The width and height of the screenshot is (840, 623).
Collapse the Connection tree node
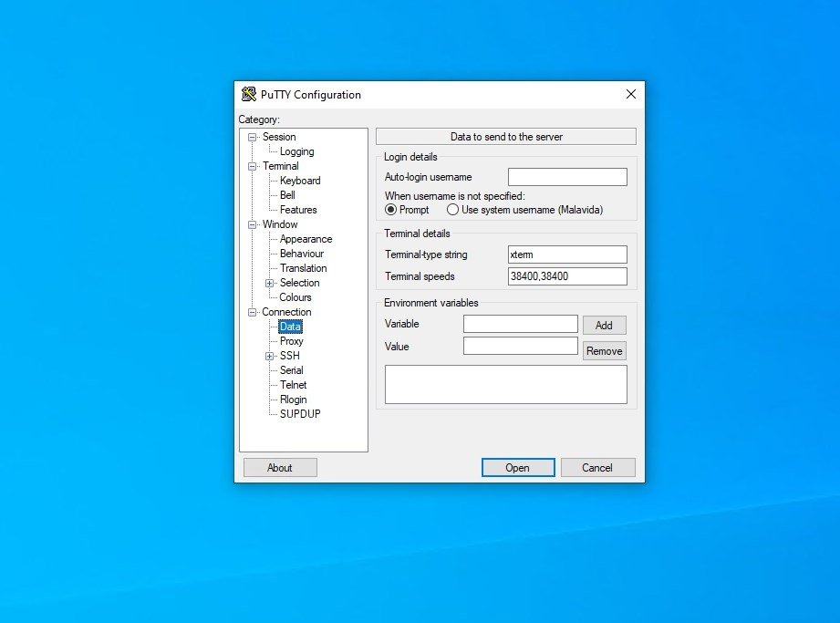(252, 312)
